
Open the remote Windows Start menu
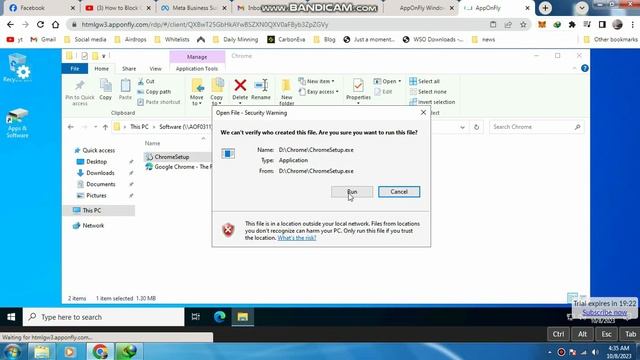click(11, 317)
